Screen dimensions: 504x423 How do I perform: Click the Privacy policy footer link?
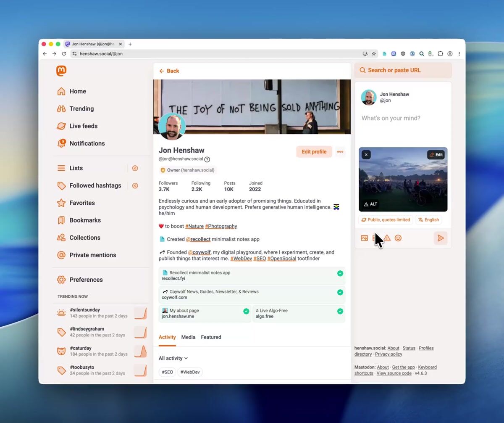click(x=388, y=354)
